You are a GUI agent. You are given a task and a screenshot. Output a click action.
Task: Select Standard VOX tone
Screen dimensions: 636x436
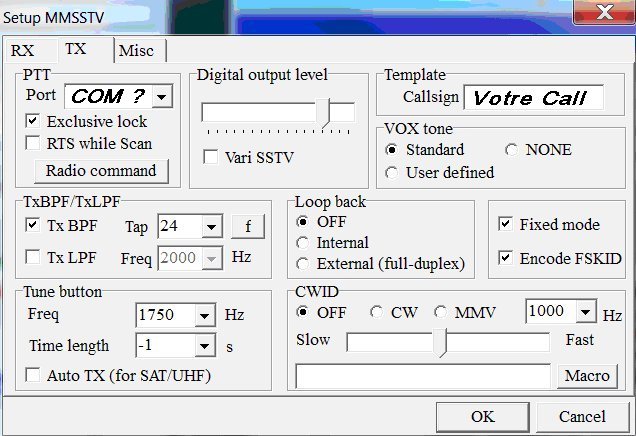click(391, 150)
